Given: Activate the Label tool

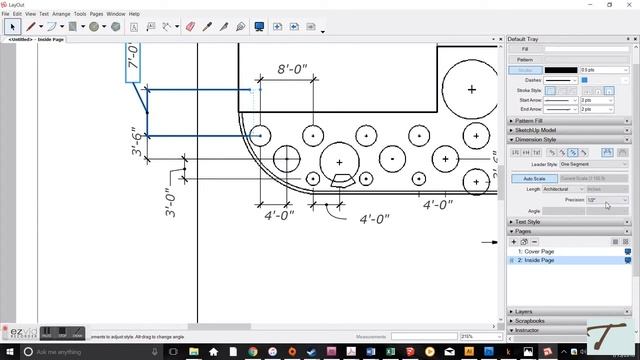Looking at the screenshot, I should pos(151,27).
